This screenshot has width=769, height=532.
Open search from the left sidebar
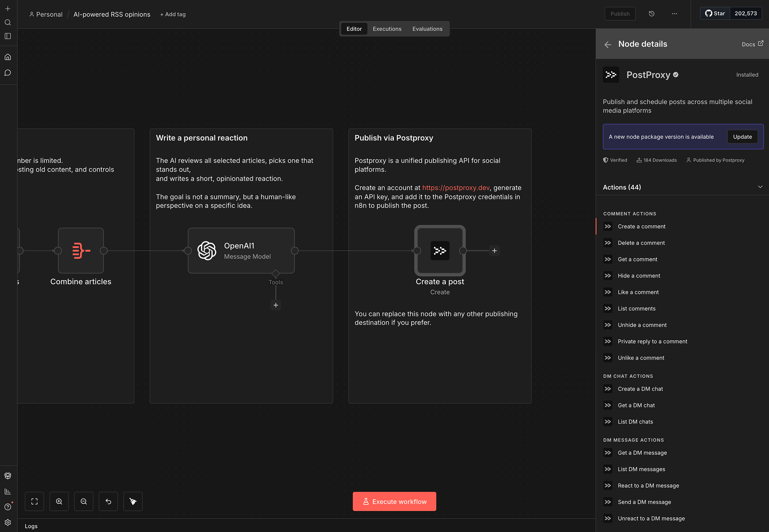(8, 22)
